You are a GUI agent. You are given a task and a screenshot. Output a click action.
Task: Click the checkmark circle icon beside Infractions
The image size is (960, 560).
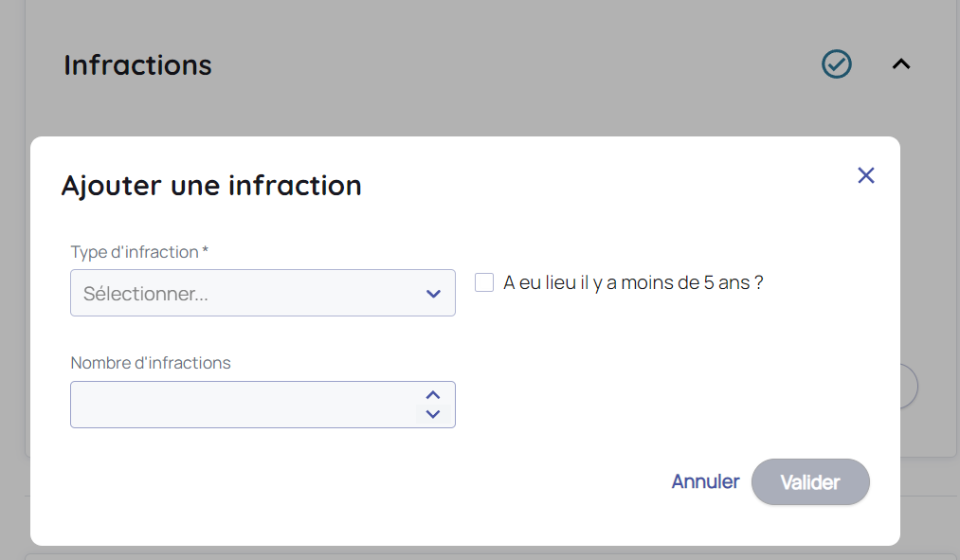click(837, 64)
